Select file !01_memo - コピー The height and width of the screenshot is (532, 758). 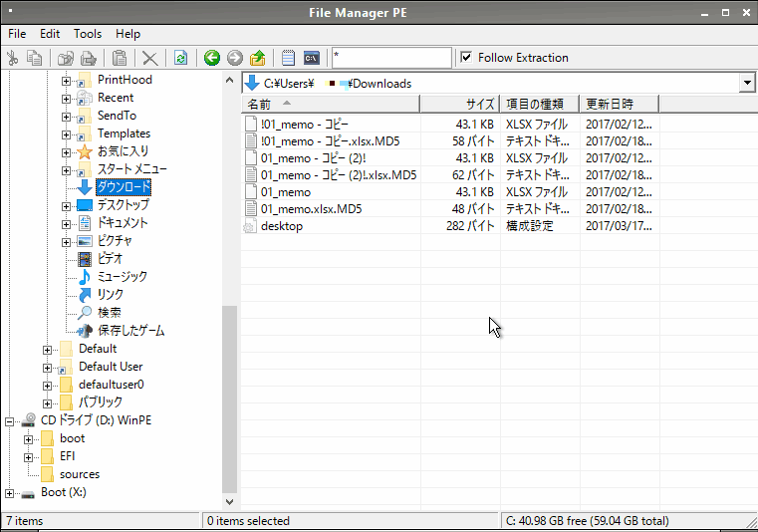point(305,125)
